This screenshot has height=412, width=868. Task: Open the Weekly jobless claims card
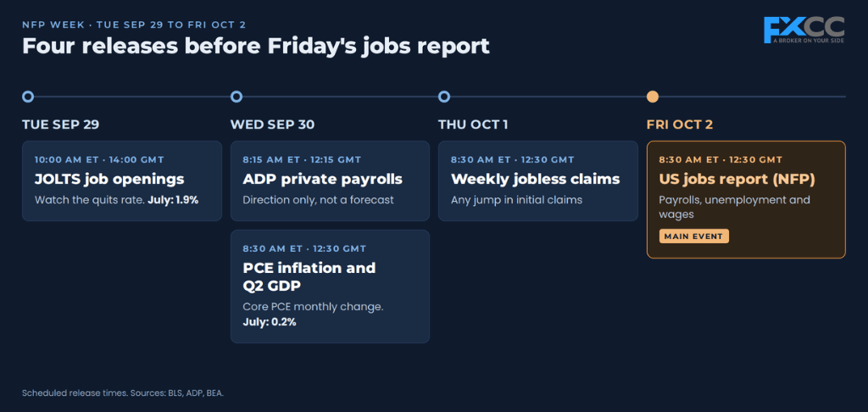[x=538, y=181]
